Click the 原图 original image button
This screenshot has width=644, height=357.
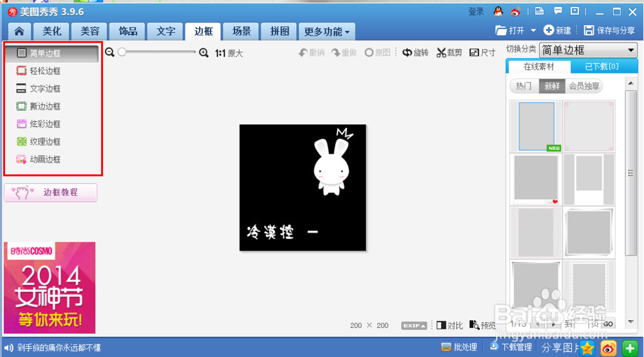tap(377, 53)
